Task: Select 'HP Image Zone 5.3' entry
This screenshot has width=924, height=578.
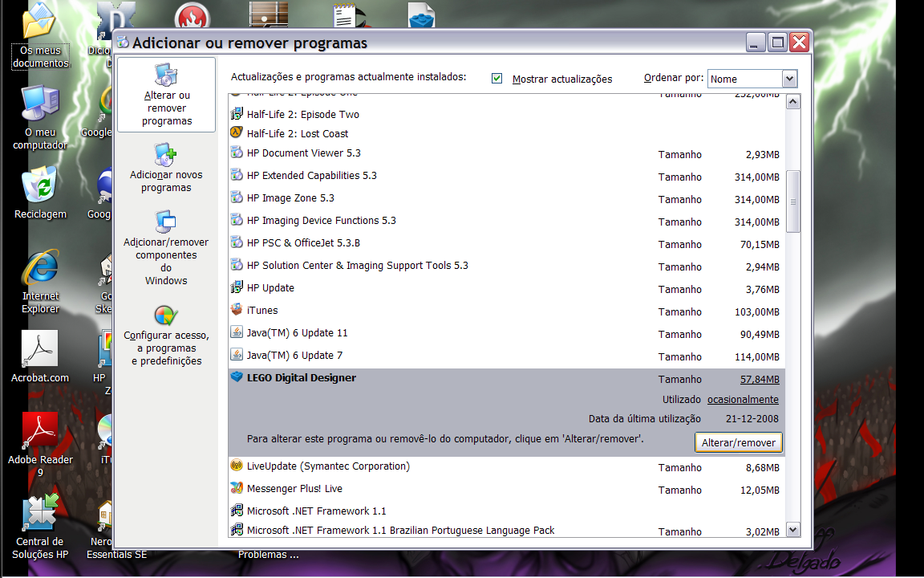Action: (x=290, y=197)
